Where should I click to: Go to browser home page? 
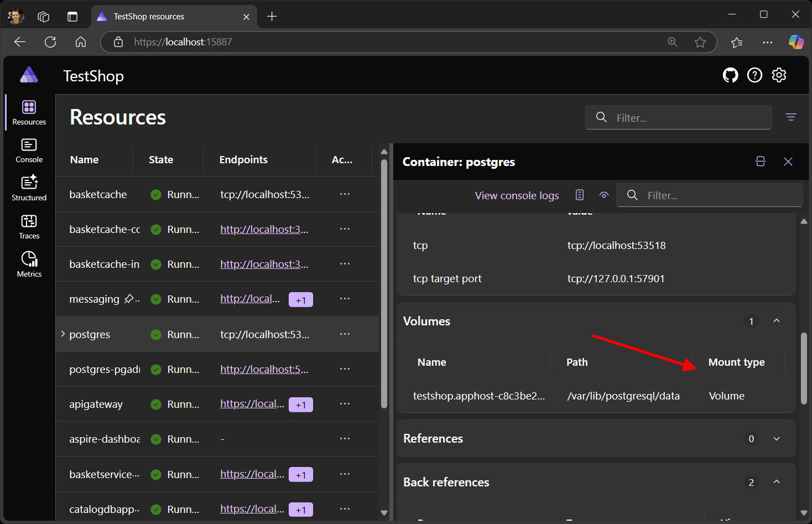click(81, 42)
